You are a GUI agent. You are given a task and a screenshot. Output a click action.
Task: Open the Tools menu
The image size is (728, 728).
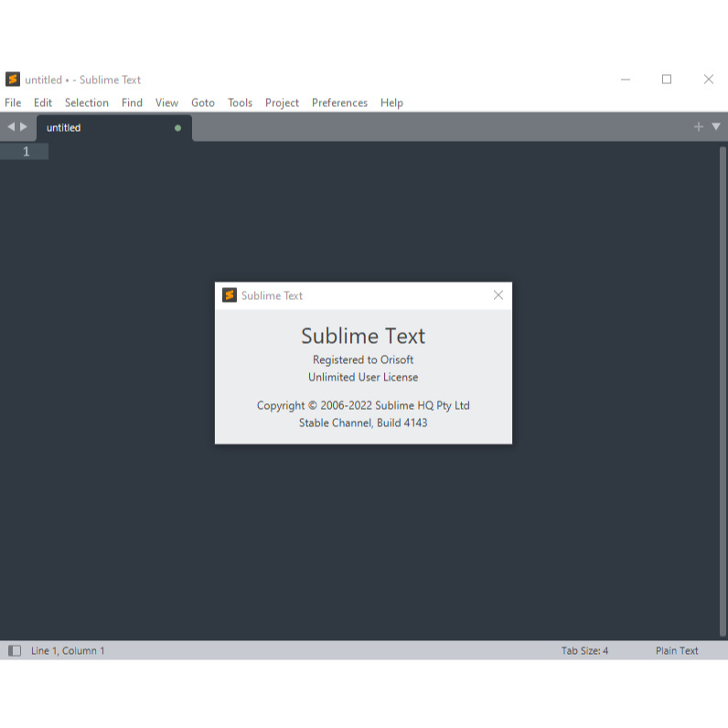(x=240, y=102)
